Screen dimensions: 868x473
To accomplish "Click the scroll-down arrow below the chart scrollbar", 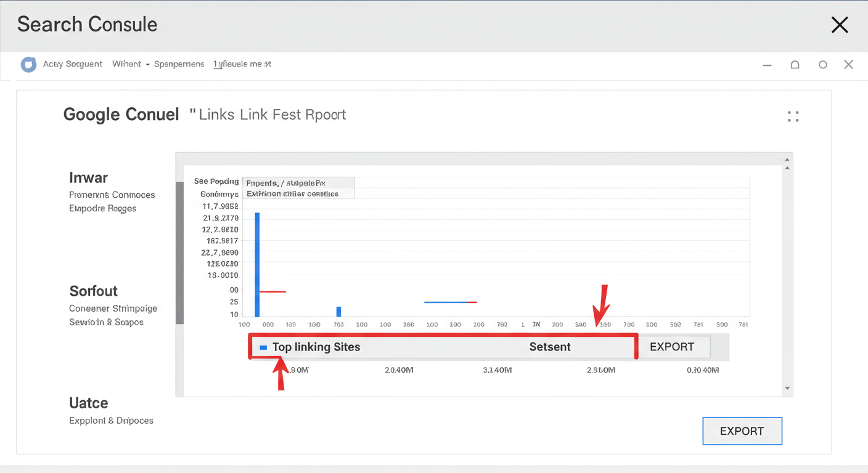I will pos(787,388).
